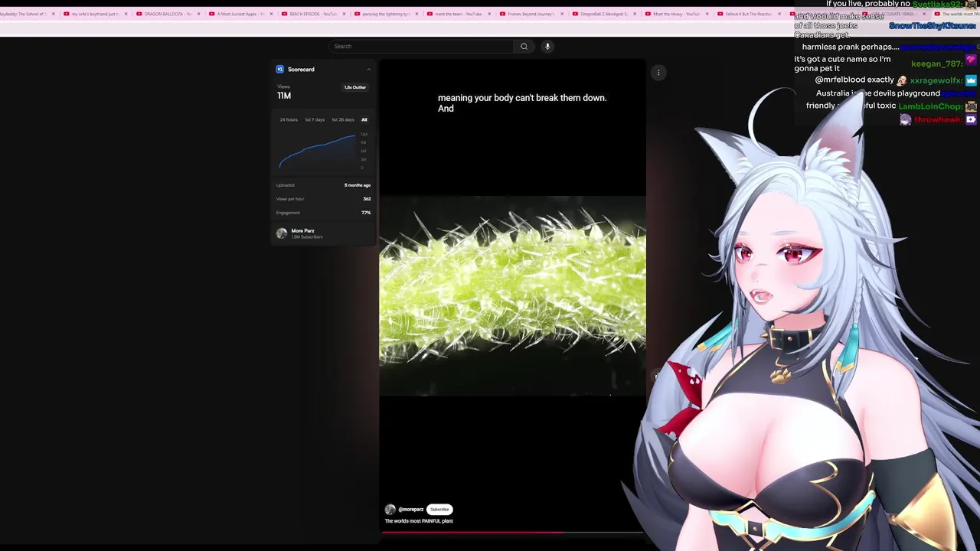Close the Frieren: Beyond Journey's tab

(561, 14)
